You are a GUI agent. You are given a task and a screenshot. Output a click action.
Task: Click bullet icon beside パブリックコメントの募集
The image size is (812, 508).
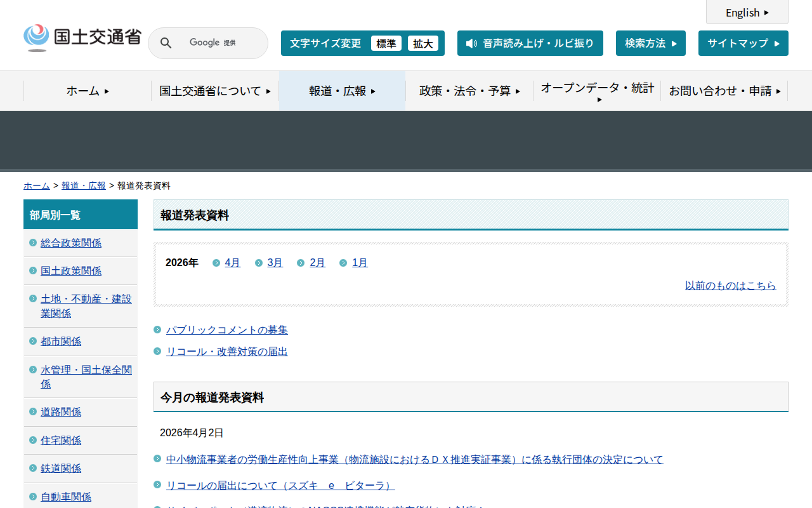click(157, 330)
